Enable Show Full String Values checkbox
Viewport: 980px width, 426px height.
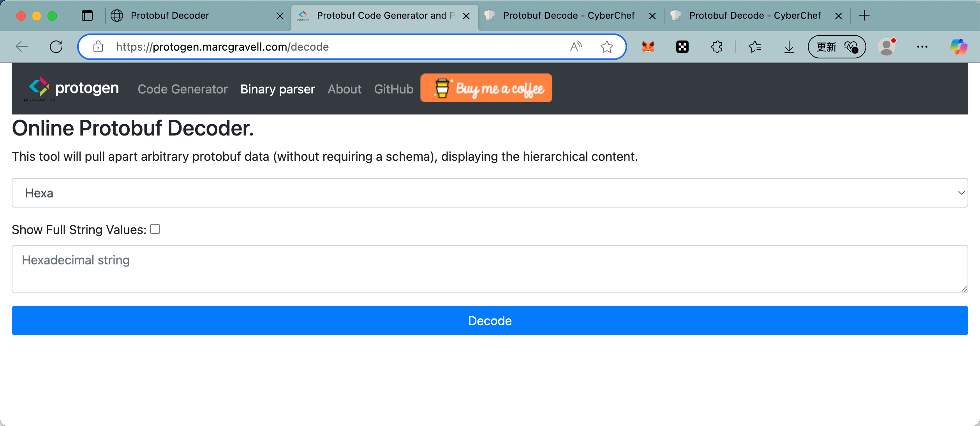click(155, 229)
